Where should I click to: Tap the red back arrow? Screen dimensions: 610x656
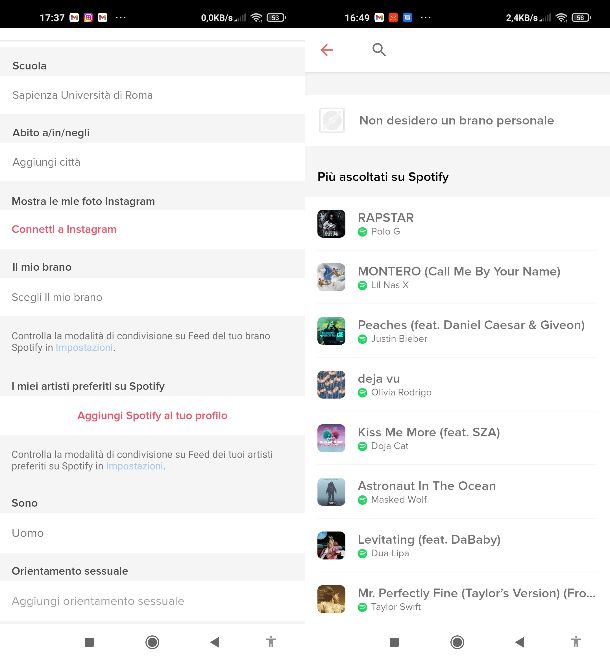(327, 50)
